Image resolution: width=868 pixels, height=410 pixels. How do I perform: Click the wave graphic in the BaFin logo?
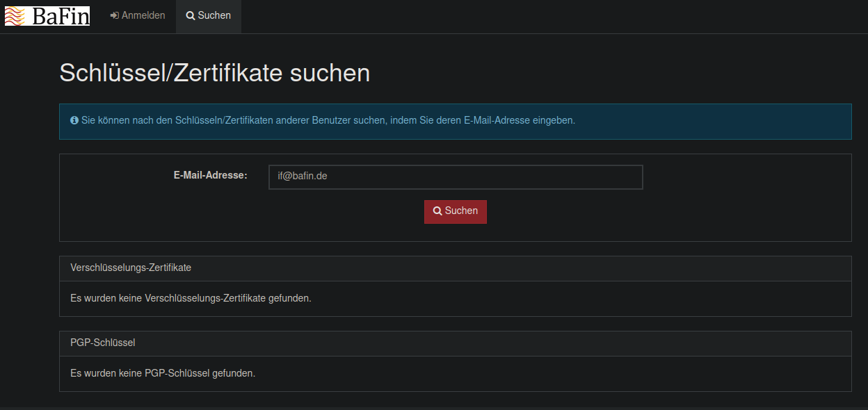[18, 16]
